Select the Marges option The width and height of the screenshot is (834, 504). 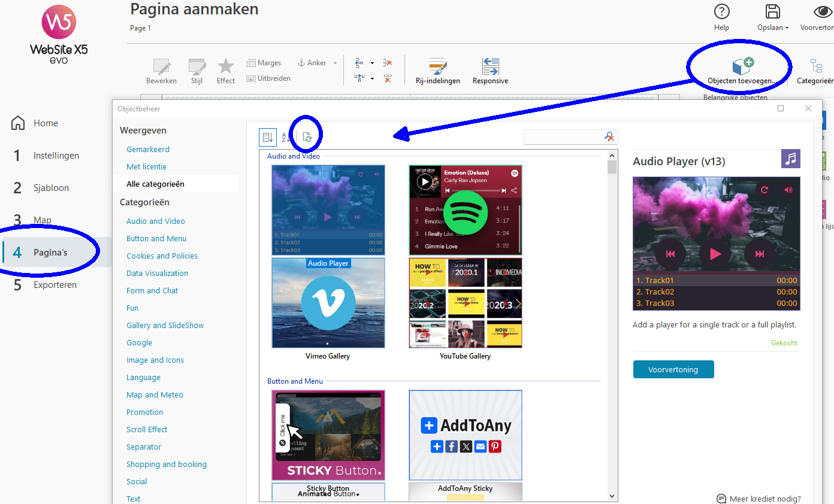pos(264,63)
